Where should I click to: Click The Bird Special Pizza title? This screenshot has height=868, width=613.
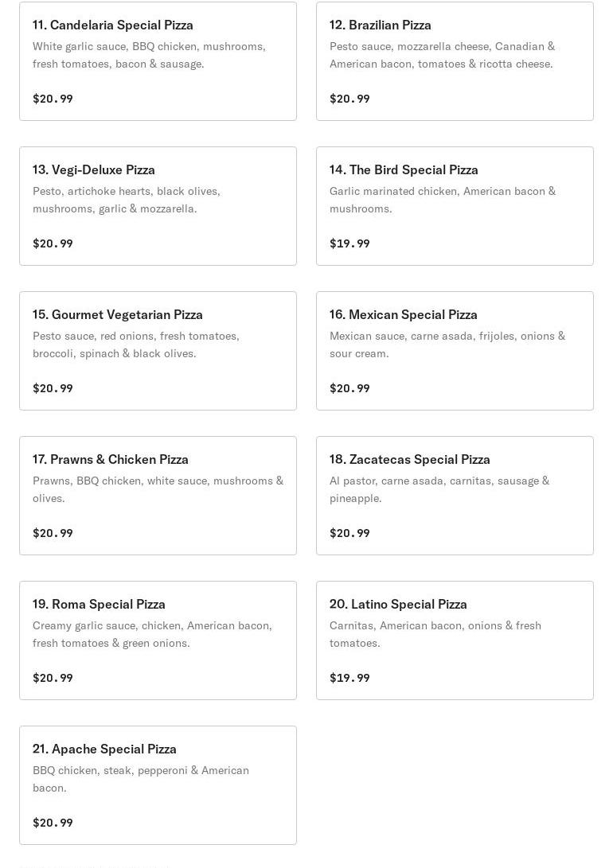point(404,169)
